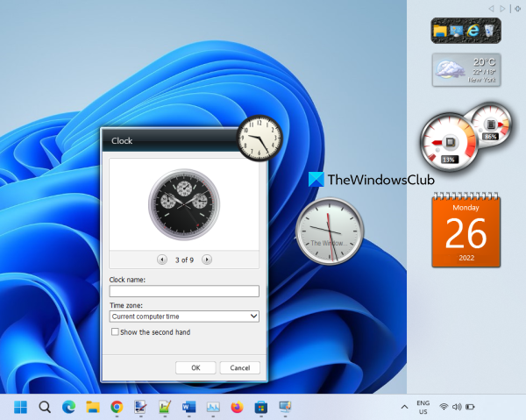
Task: Click the Internet Explorer icon in launcher gadget
Action: tap(473, 32)
